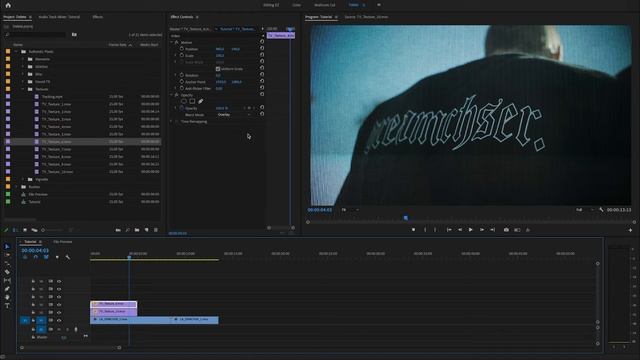Open the Effects tab in project panel group
The image size is (640, 360).
pyautogui.click(x=98, y=17)
